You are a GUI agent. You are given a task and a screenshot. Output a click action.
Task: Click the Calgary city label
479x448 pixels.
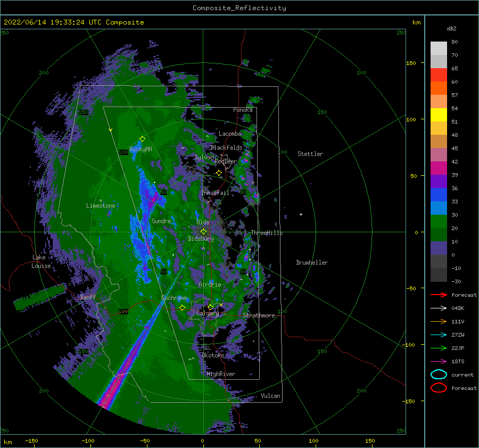pos(208,313)
